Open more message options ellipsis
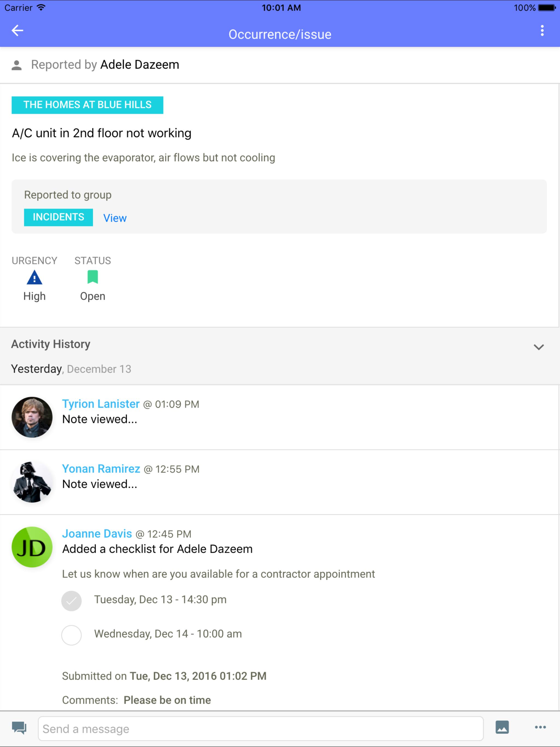 coord(540,727)
